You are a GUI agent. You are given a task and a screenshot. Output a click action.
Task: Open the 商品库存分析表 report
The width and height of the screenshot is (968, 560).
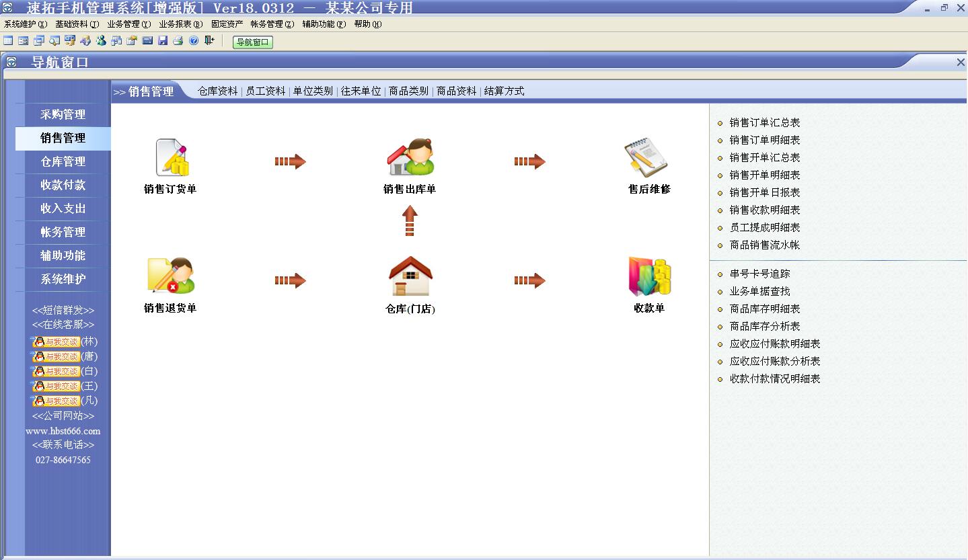tap(765, 326)
